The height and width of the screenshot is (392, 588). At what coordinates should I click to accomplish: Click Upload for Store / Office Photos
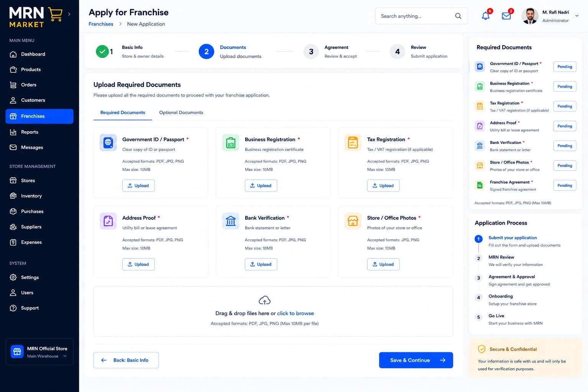coord(383,265)
